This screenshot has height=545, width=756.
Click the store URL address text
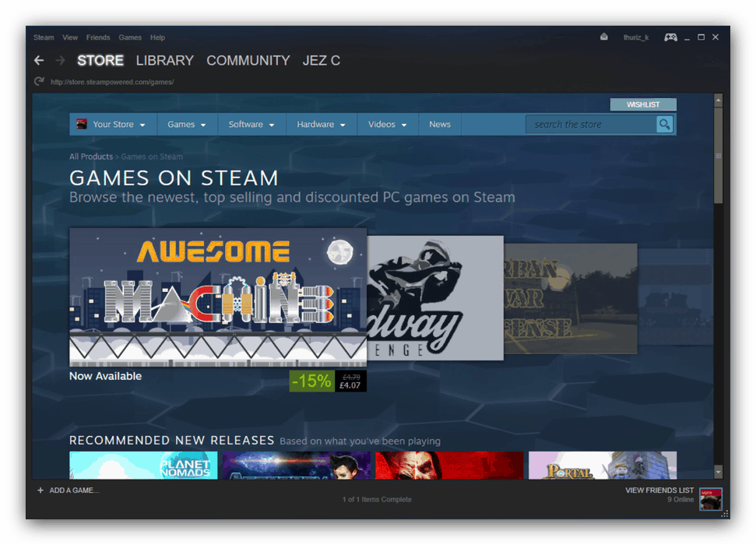[112, 82]
